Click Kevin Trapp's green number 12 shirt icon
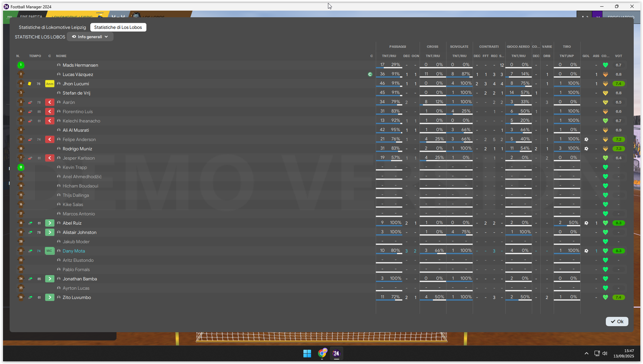This screenshot has height=364, width=643. click(x=21, y=167)
